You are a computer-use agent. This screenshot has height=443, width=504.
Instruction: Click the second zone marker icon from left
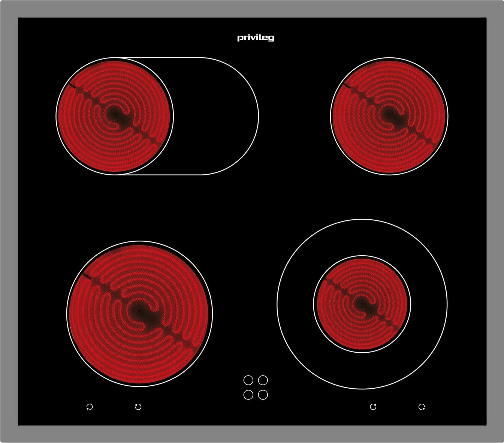coord(138,407)
